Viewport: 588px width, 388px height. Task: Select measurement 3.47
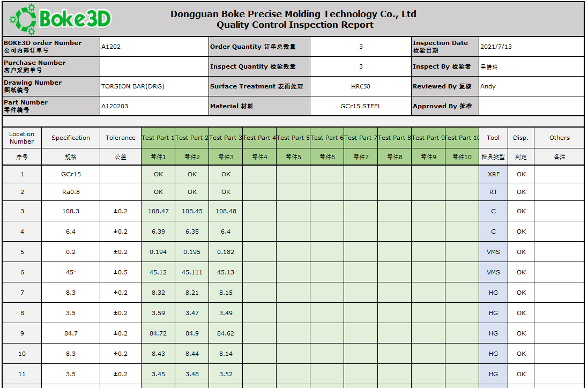tap(192, 313)
